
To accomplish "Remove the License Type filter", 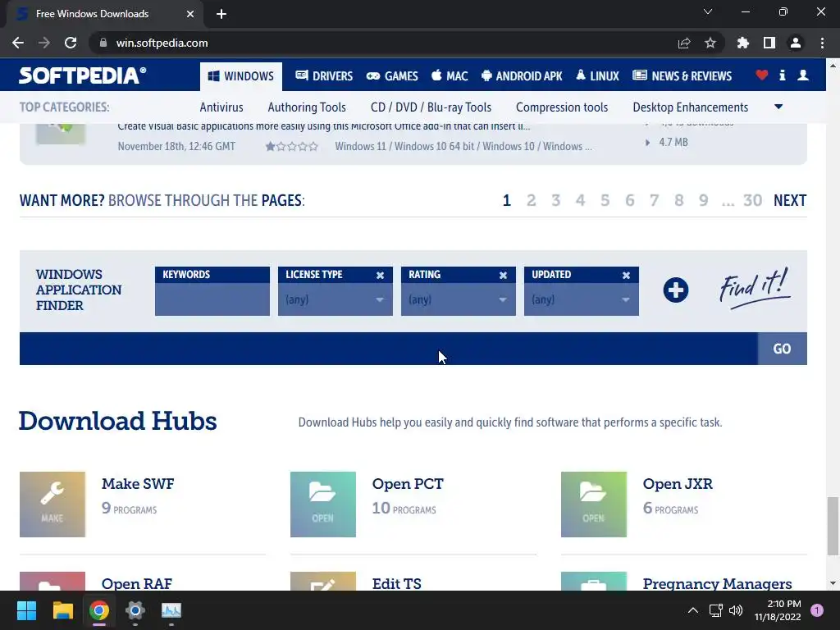I will click(380, 275).
